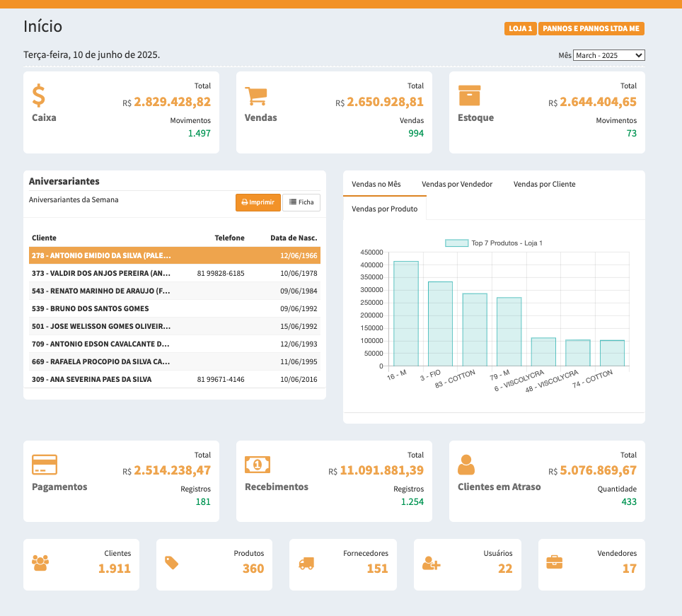Click the Ficha button

tap(301, 202)
